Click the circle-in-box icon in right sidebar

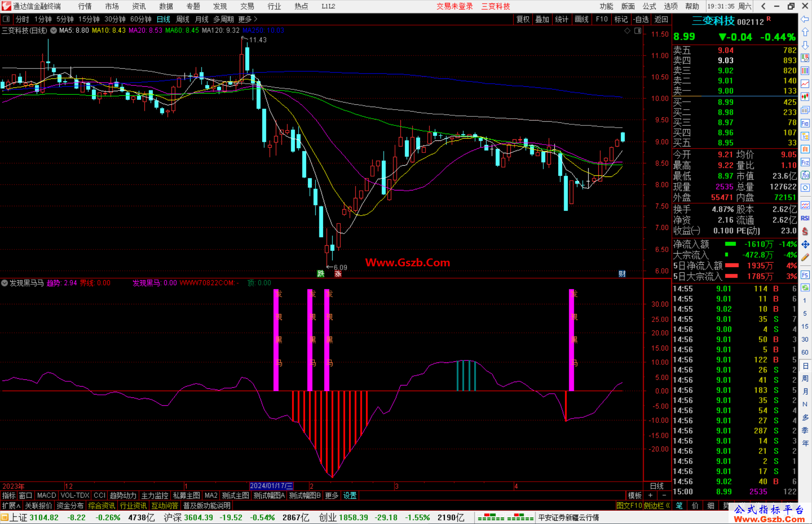[805, 188]
